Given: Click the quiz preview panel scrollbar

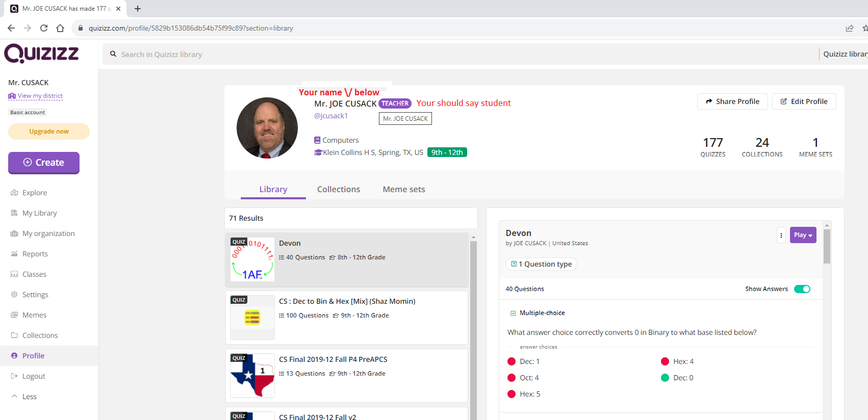Looking at the screenshot, I should click(x=827, y=247).
